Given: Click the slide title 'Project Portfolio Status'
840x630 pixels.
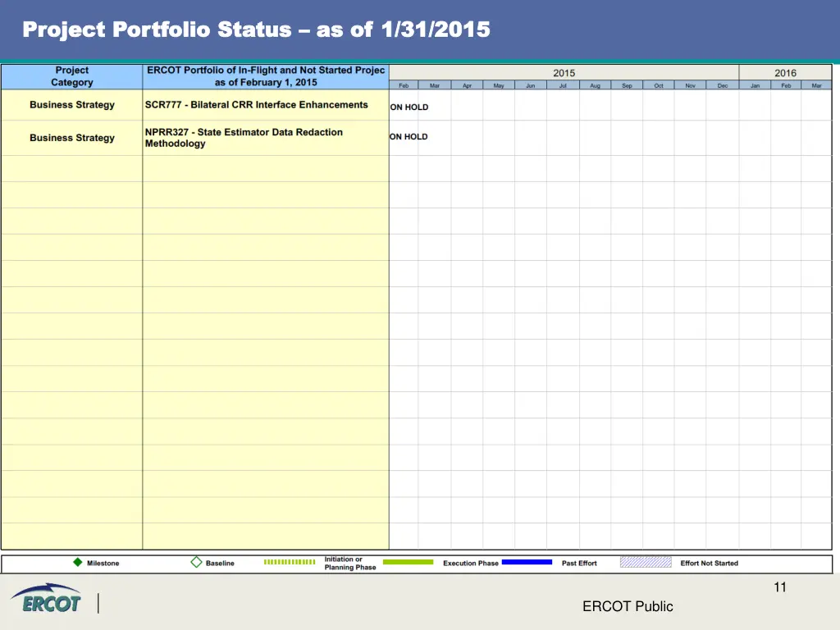Looking at the screenshot, I should (x=256, y=30).
